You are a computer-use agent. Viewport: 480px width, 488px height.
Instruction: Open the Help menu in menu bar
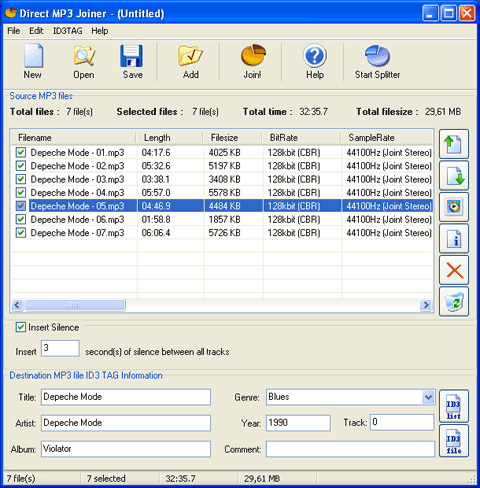100,31
